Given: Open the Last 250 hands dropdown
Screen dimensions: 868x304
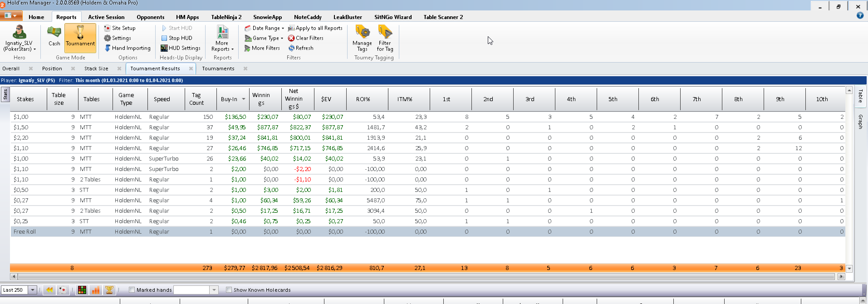Looking at the screenshot, I should pyautogui.click(x=32, y=290).
